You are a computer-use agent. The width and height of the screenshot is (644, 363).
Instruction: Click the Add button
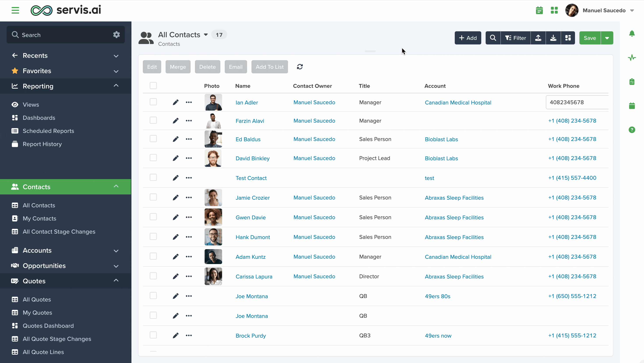click(x=468, y=38)
